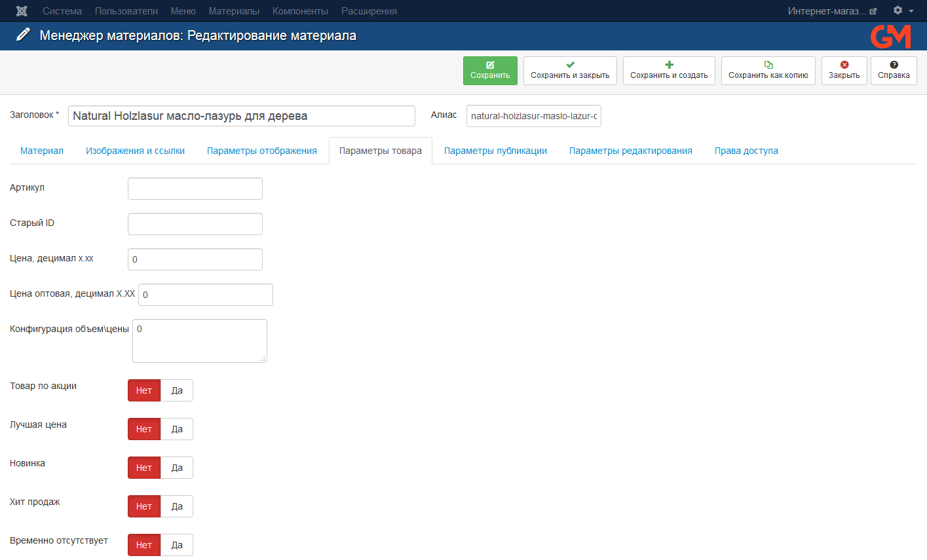
Task: Open the Компоненты menu
Action: 301,11
